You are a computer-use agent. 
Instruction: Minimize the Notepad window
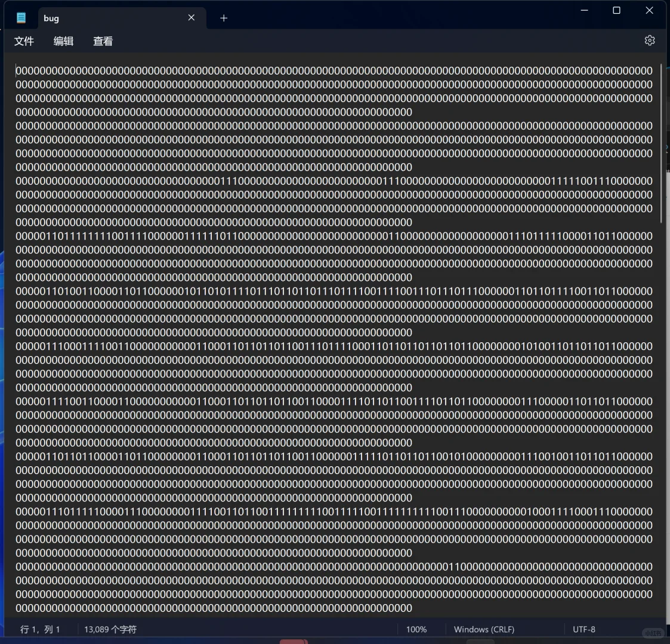[x=584, y=10]
